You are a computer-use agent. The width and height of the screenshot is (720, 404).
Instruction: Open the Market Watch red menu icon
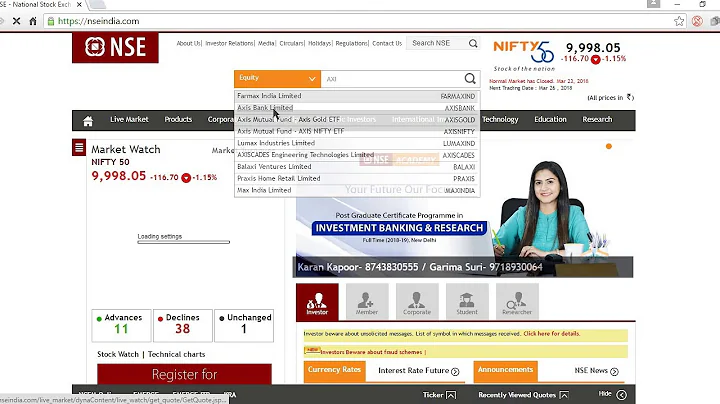point(79,148)
